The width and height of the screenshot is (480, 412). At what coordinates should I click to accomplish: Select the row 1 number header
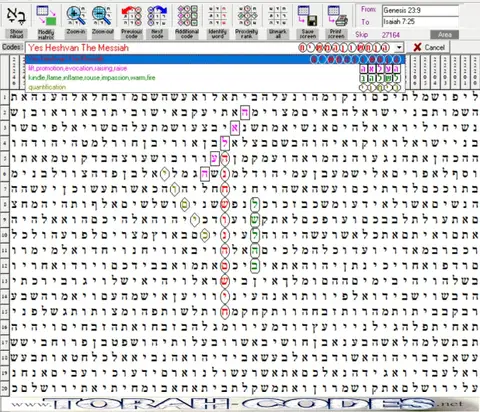point(5,97)
